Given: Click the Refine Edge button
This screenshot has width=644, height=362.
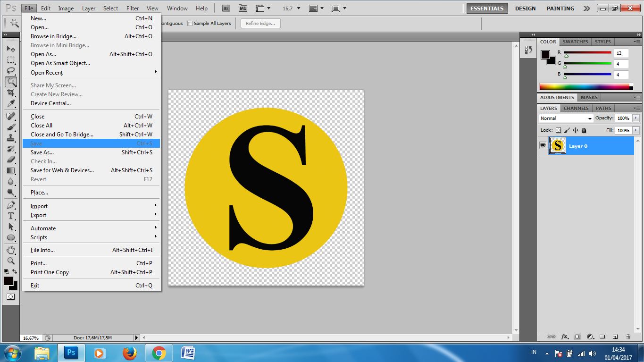Looking at the screenshot, I should pos(260,23).
